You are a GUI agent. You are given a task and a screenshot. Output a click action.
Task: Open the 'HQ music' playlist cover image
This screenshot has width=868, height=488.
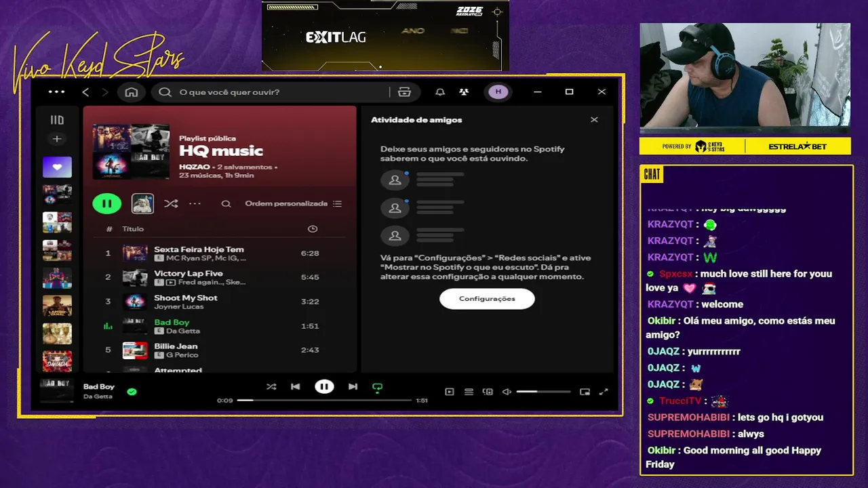pyautogui.click(x=131, y=151)
